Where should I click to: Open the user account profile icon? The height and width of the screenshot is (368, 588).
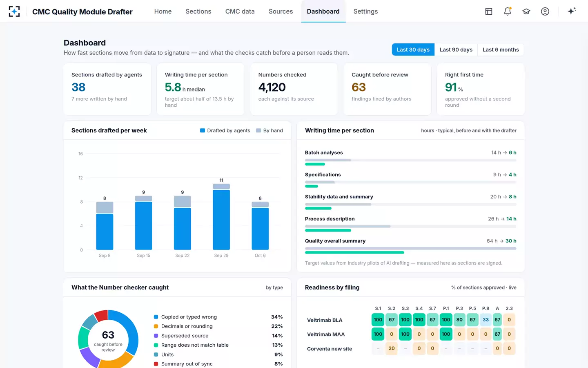[x=545, y=11]
